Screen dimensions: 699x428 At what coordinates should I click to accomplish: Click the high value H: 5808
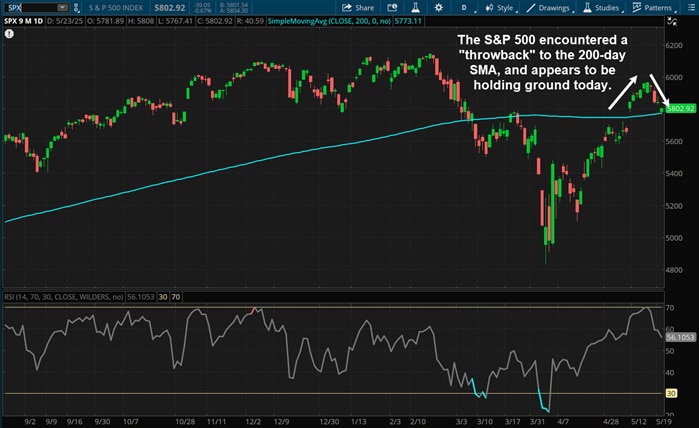141,21
